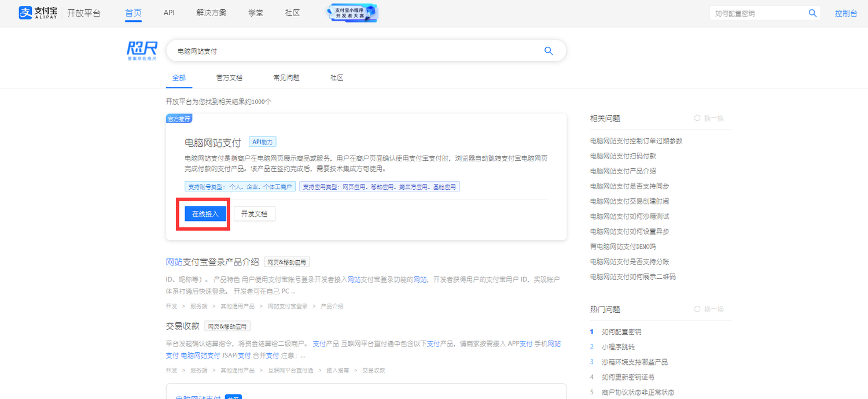
Task: Click the 支持账号类型 tag
Action: coord(240,187)
